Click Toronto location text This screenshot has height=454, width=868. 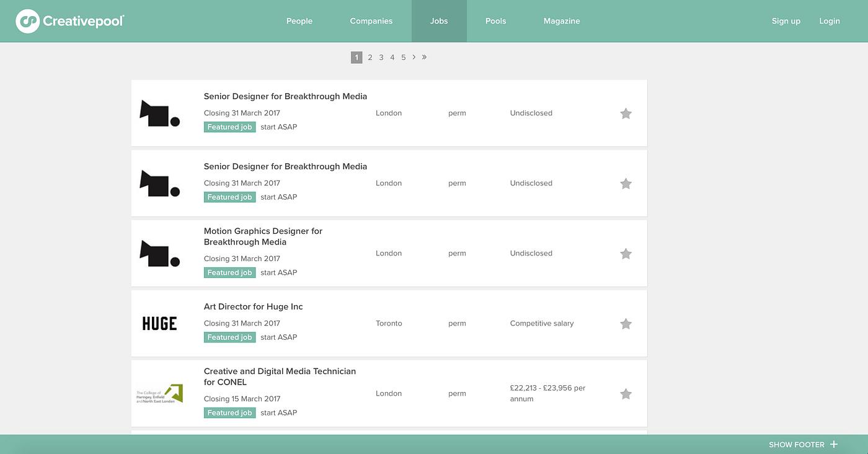(x=389, y=323)
